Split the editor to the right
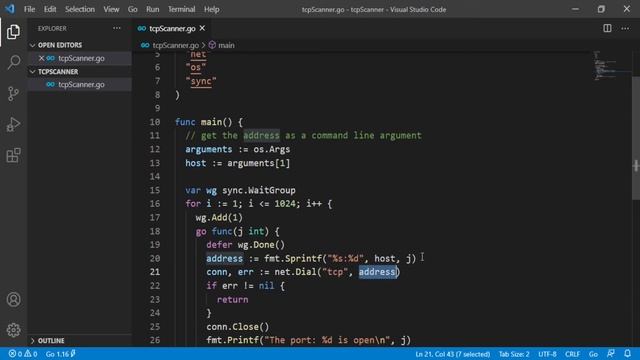This screenshot has width=640, height=360. [607, 28]
